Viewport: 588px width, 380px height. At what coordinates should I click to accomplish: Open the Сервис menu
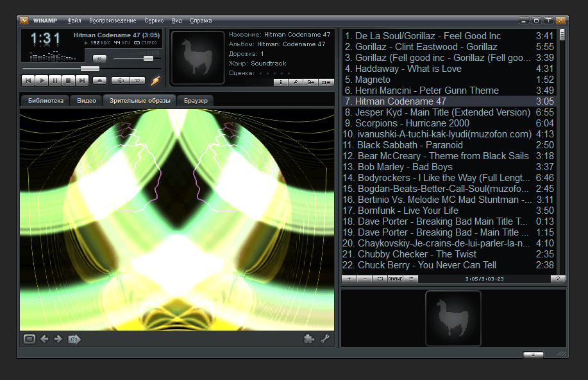(x=154, y=21)
